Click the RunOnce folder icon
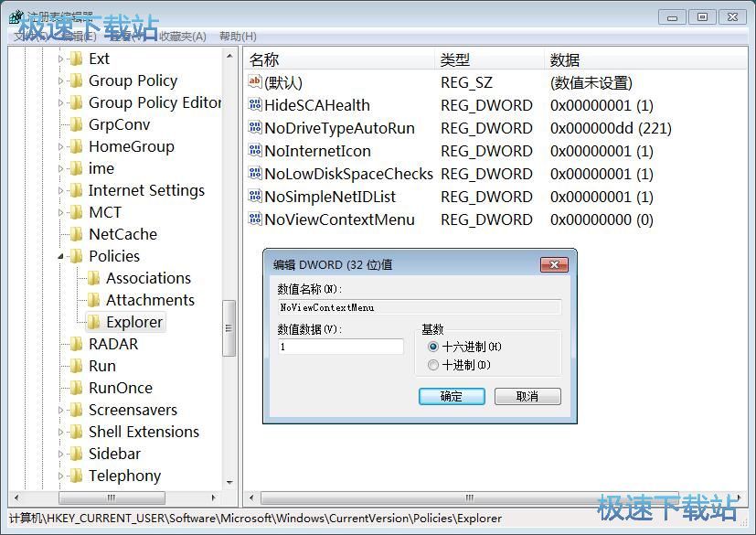The width and height of the screenshot is (756, 535). click(76, 388)
